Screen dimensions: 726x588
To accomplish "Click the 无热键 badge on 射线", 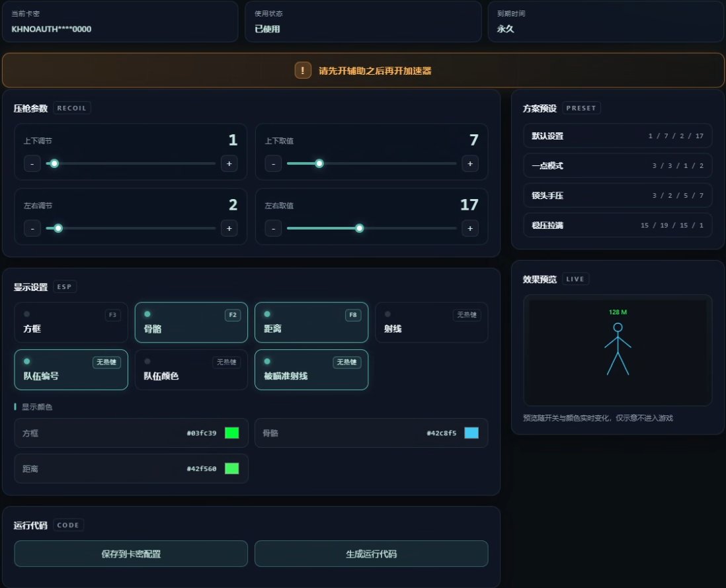I will tap(467, 315).
